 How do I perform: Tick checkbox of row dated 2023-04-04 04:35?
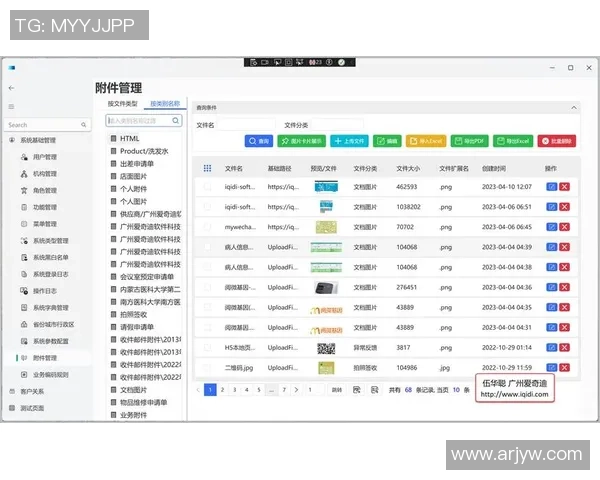coord(207,307)
